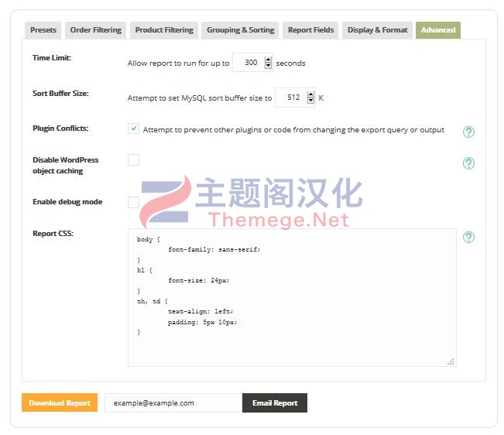Open help icon beside Report CSS
Image resolution: width=504 pixels, height=435 pixels.
468,237
